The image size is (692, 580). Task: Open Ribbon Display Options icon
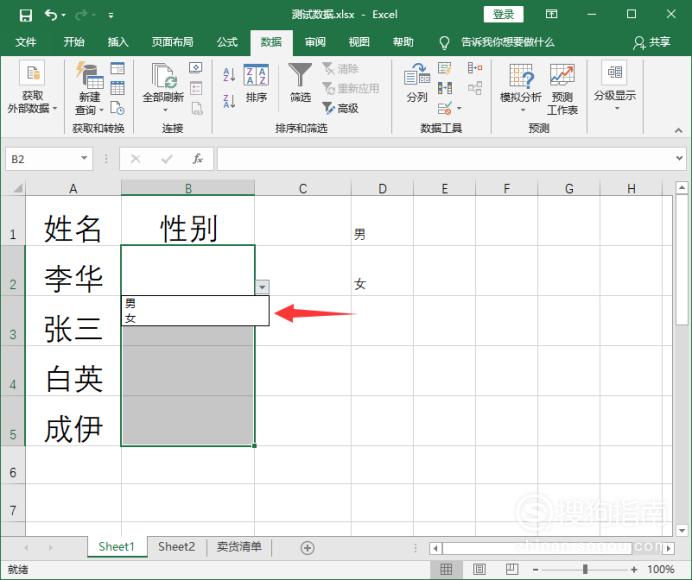click(551, 14)
